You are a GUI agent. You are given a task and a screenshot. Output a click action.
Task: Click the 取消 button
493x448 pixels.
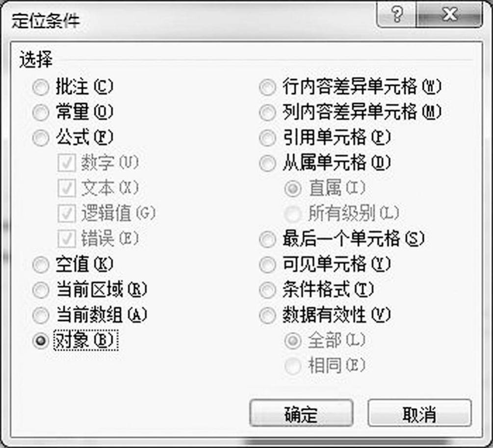tap(419, 414)
